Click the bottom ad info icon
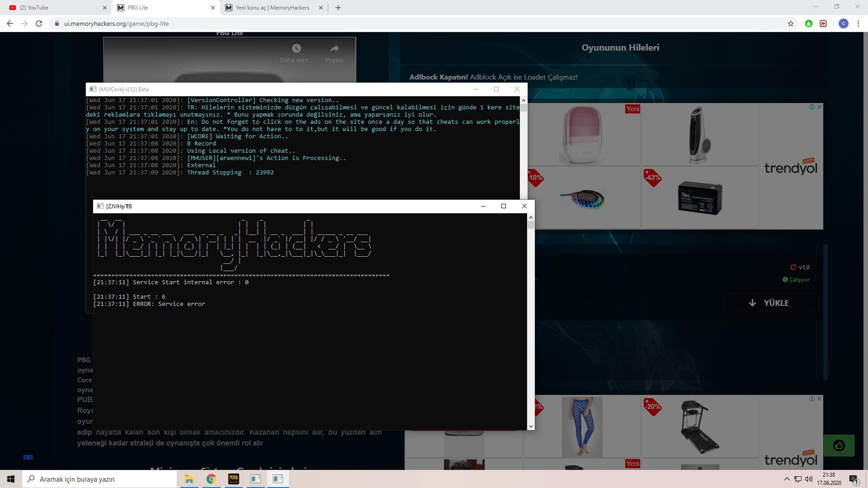Viewport: 868px width, 488px height. point(812,399)
